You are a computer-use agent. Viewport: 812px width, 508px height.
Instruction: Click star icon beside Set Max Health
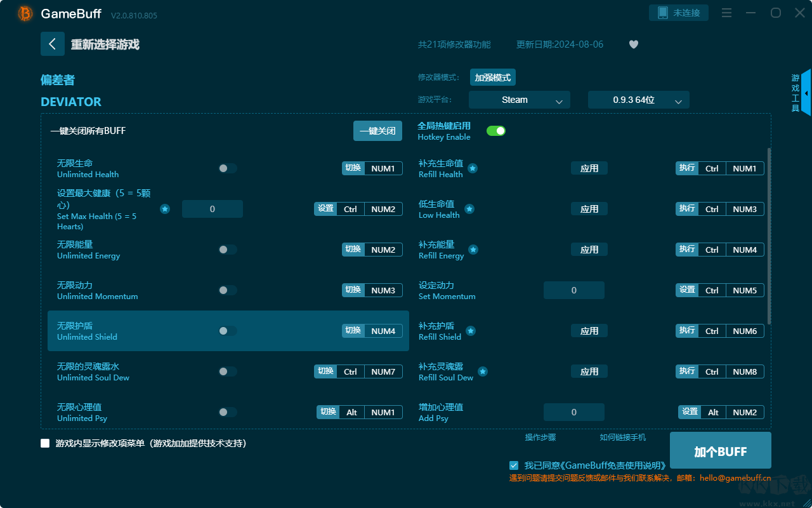point(165,209)
